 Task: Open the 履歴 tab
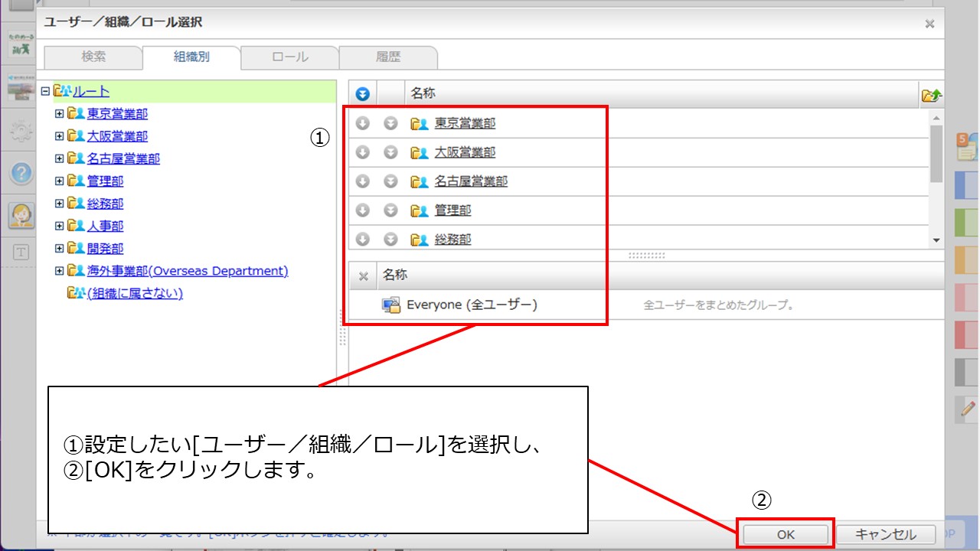coord(388,57)
